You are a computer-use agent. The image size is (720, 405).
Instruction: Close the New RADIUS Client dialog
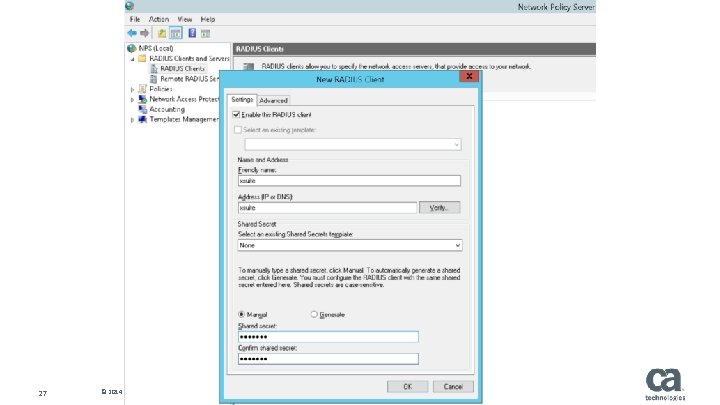[469, 76]
